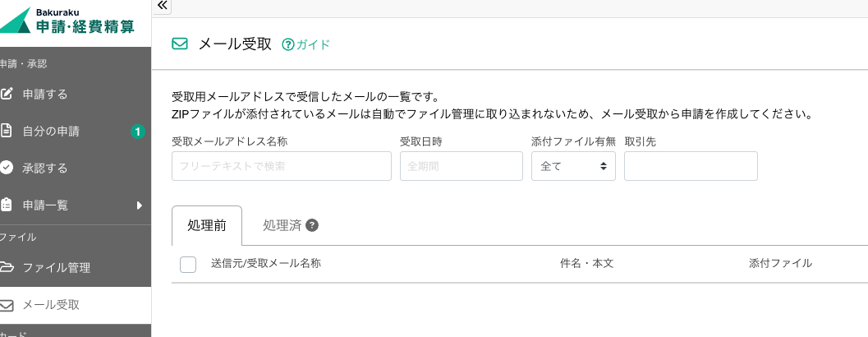
Task: Expand the 申請一覧 submenu arrow
Action: click(x=140, y=205)
